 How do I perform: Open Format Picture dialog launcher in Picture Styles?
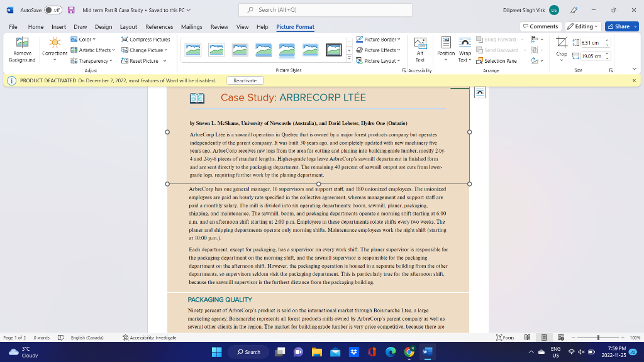point(404,70)
